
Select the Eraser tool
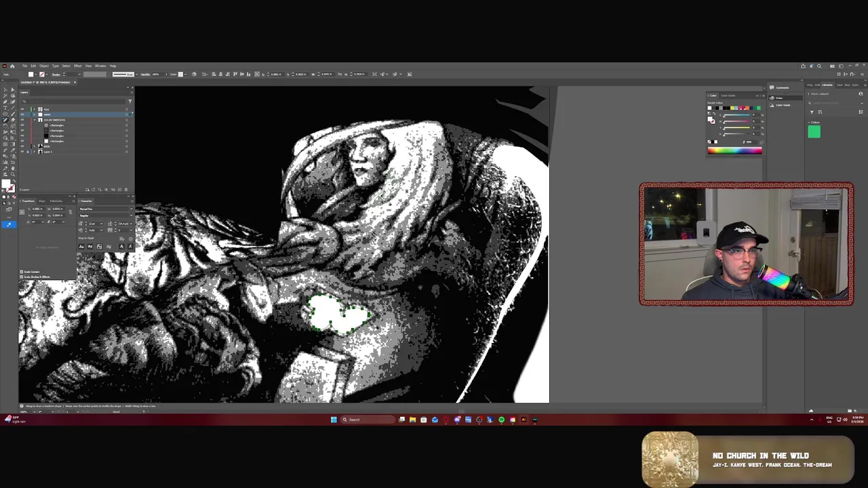[13, 120]
